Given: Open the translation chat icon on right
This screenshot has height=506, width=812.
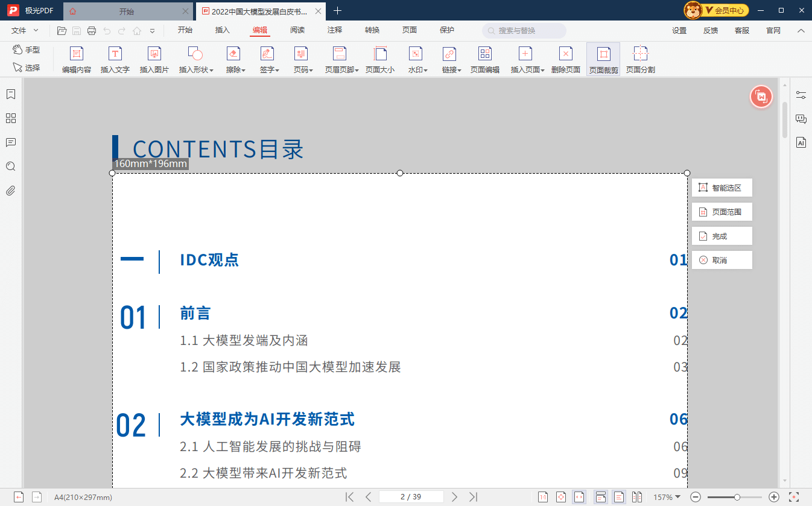Looking at the screenshot, I should click(801, 119).
